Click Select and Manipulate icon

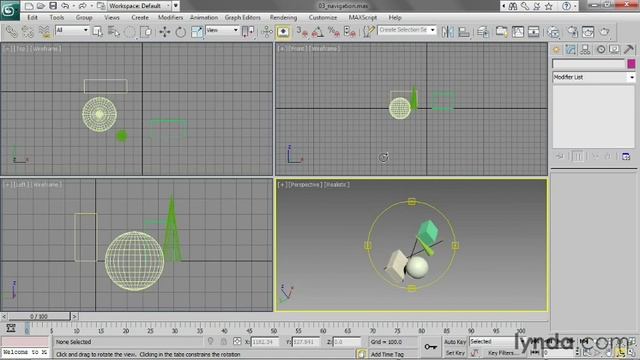[x=267, y=31]
